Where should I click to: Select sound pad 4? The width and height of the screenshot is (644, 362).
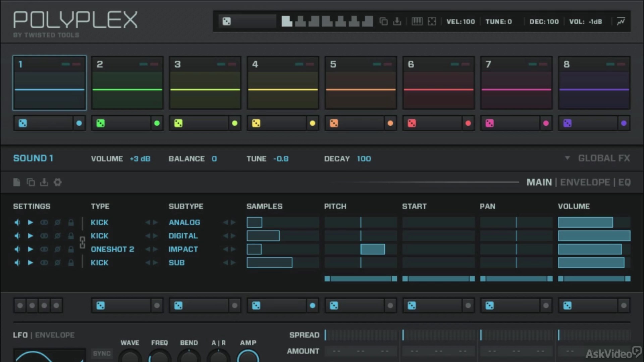point(283,83)
